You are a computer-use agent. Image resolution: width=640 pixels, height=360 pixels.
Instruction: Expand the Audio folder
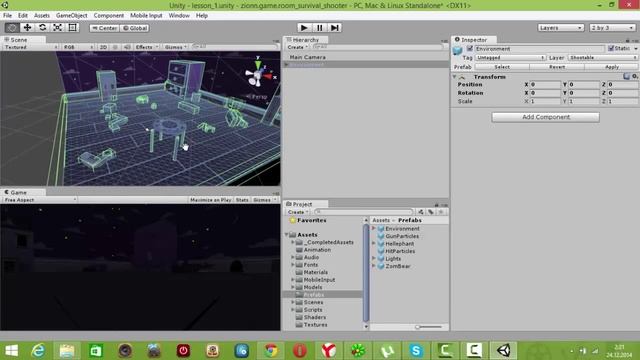[x=293, y=257]
